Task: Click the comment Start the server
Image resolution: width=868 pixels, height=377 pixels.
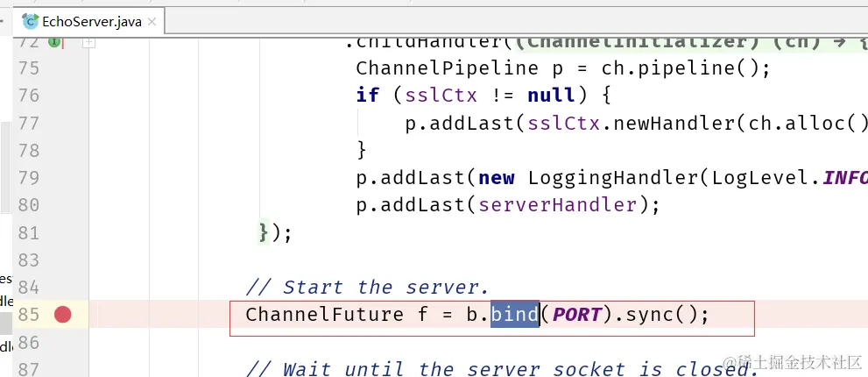Action: (368, 288)
